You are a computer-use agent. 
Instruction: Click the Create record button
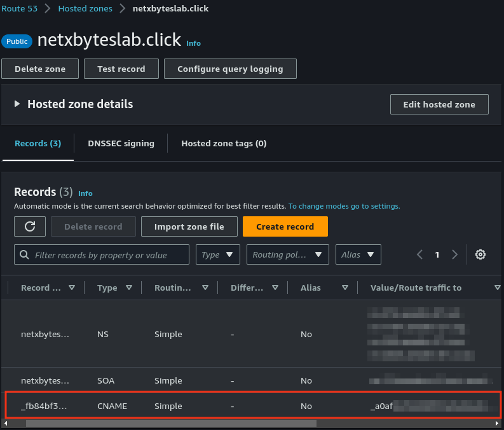pyautogui.click(x=285, y=226)
